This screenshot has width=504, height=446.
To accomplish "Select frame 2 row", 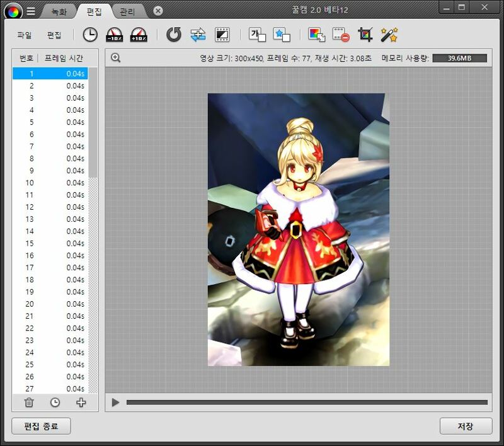I will click(x=50, y=86).
